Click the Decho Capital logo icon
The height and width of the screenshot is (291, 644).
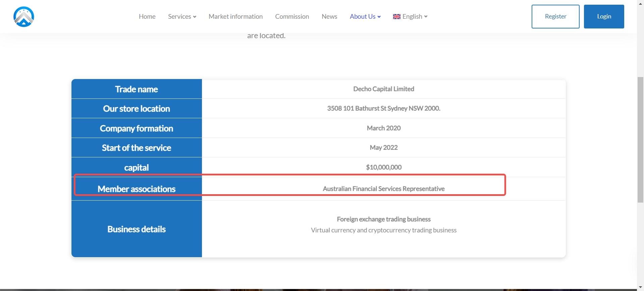[23, 17]
